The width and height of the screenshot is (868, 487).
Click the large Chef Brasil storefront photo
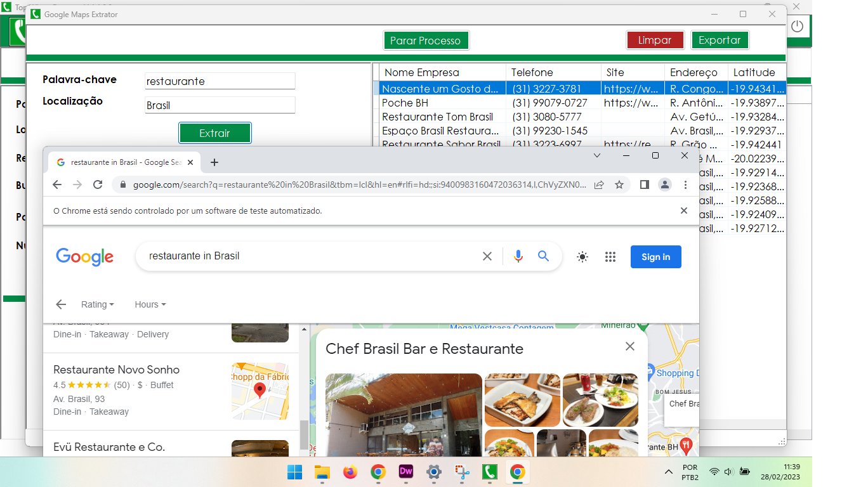pos(404,415)
